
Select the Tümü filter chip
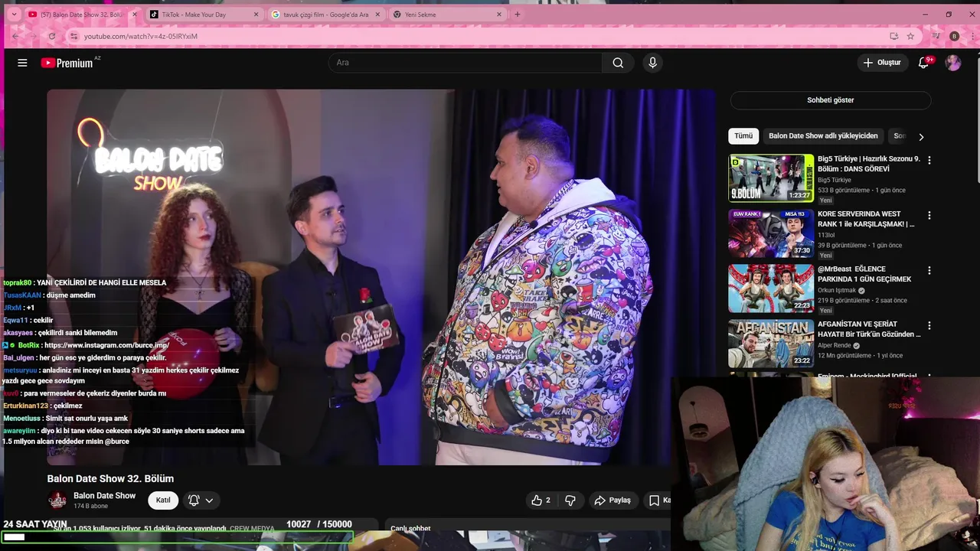743,136
